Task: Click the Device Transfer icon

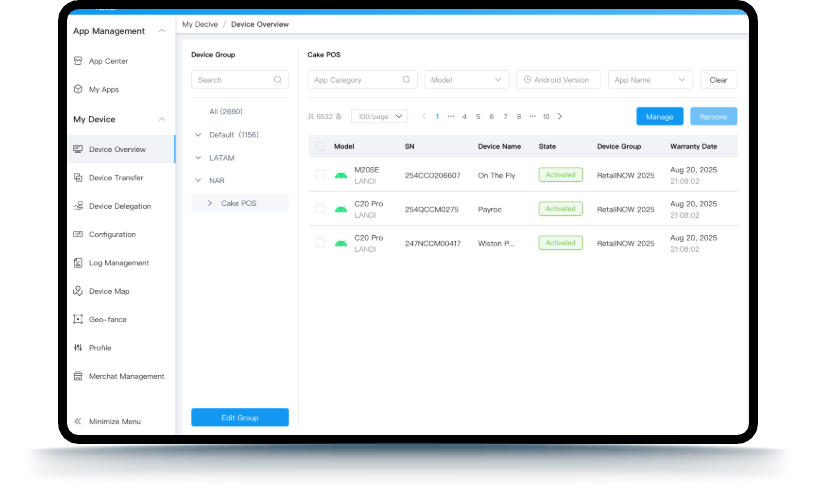Action: 78,178
